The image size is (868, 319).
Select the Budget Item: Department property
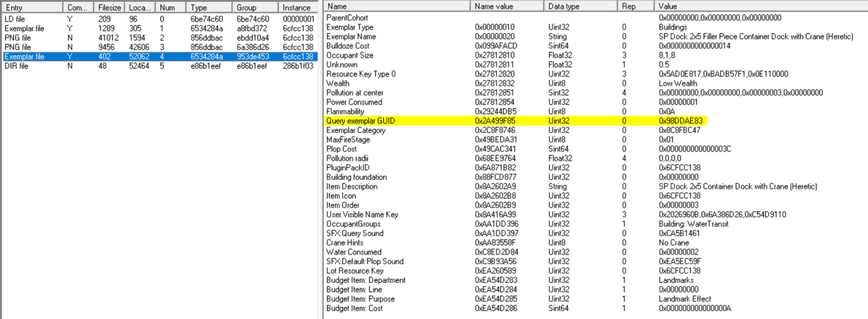(595, 280)
